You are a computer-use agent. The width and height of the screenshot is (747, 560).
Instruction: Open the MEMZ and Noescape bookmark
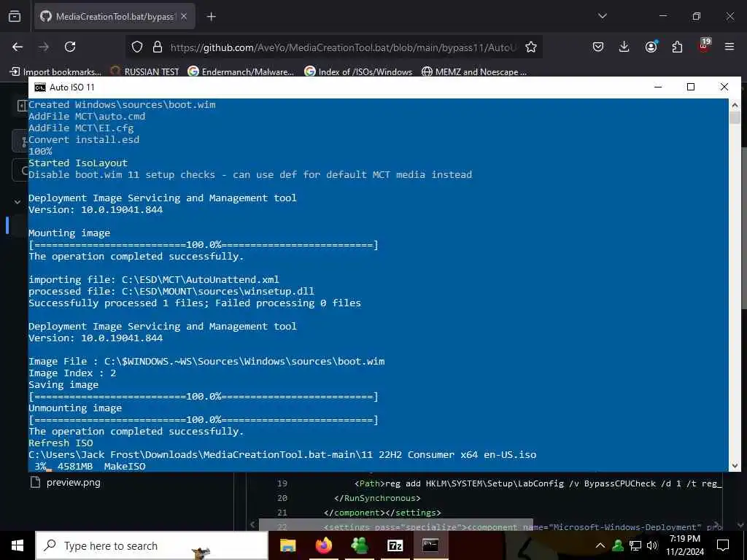pyautogui.click(x=474, y=72)
